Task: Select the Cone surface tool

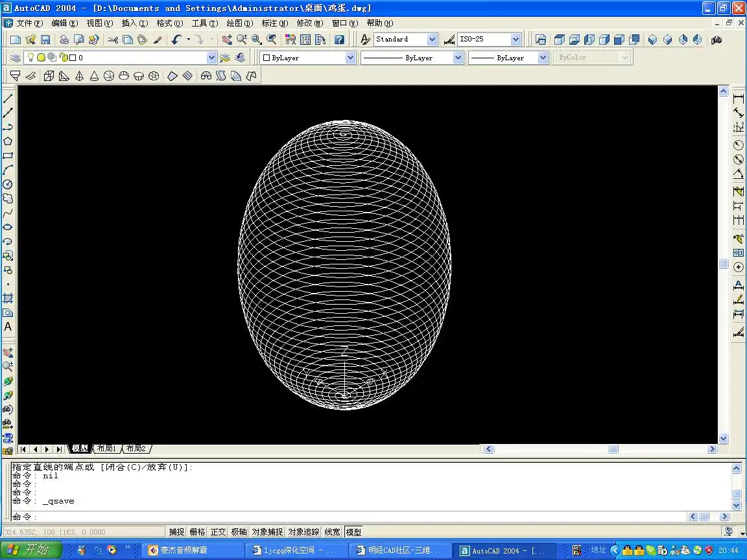Action: 94,76
